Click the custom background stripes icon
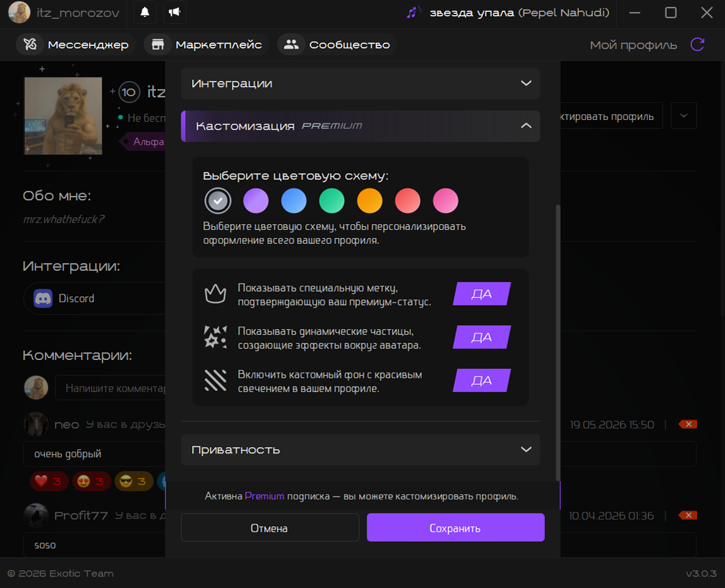 click(215, 380)
